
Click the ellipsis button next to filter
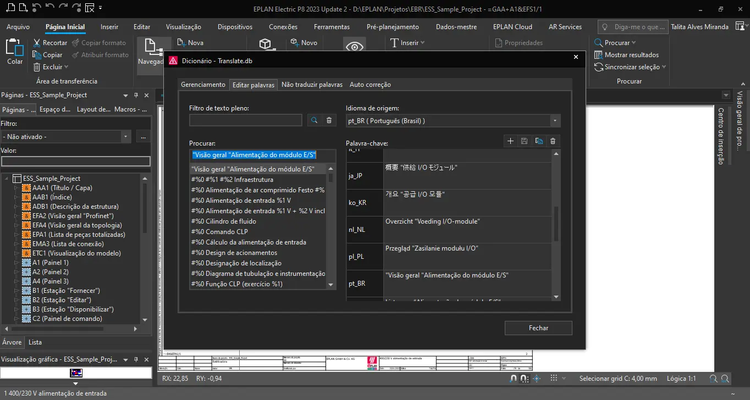click(x=142, y=135)
